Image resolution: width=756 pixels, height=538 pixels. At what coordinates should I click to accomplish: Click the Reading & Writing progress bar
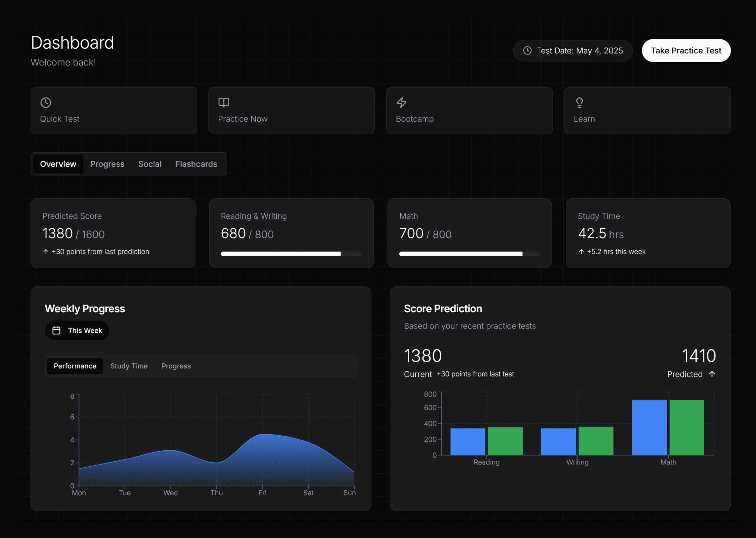(x=291, y=254)
